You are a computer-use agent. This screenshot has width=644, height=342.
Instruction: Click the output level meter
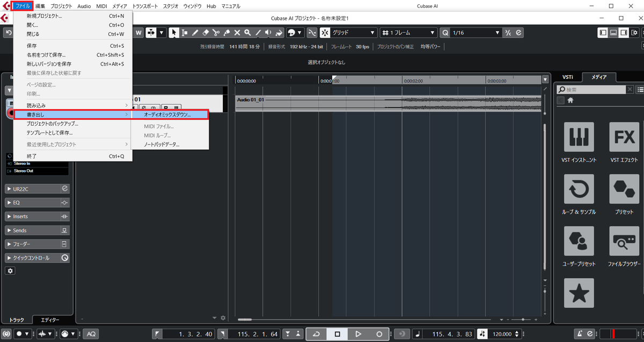pyautogui.click(x=618, y=334)
